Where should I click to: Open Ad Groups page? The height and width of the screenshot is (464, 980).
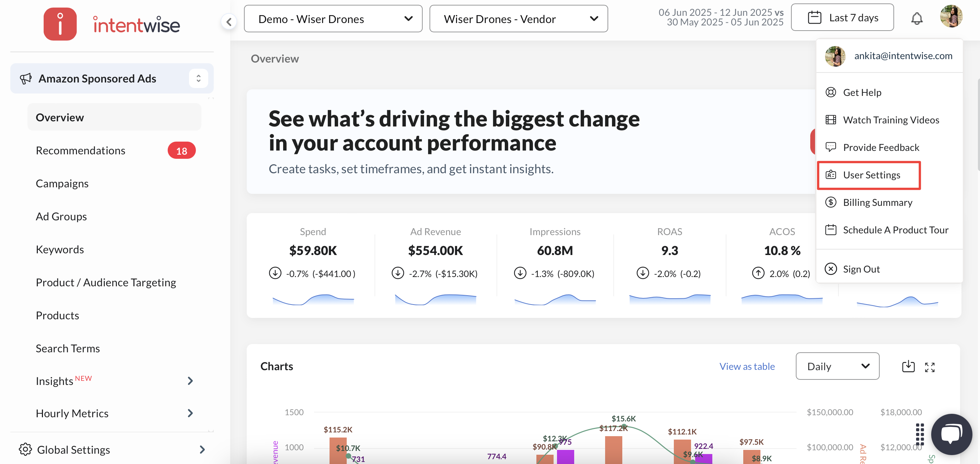pyautogui.click(x=61, y=216)
